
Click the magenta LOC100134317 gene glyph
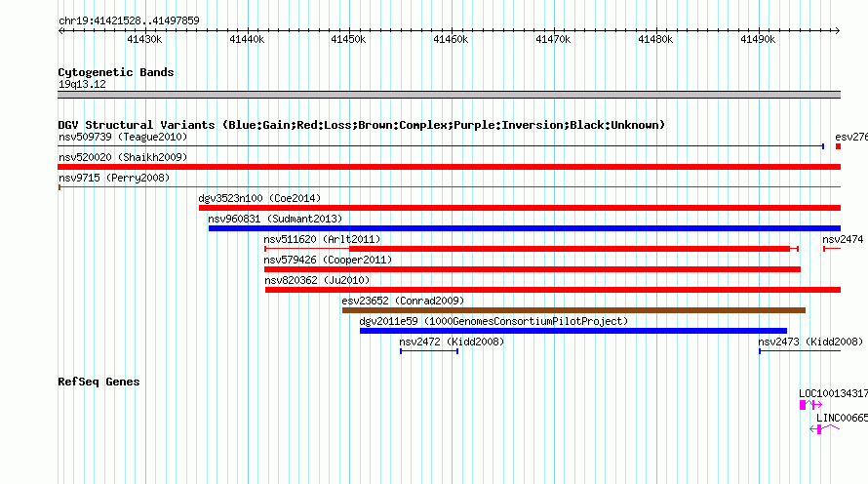tap(810, 405)
